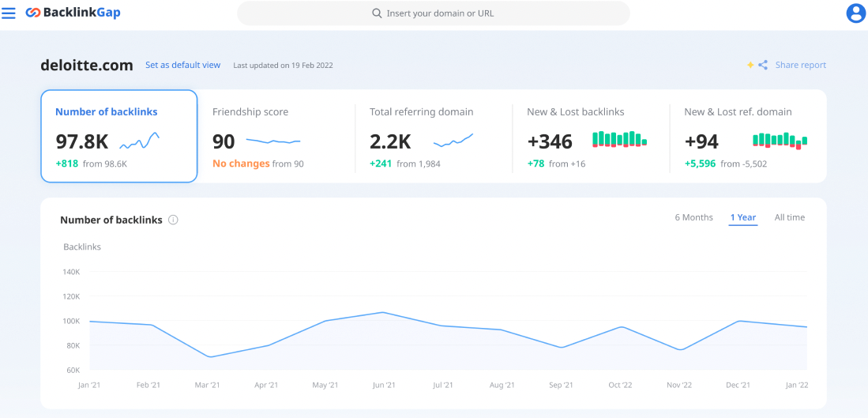Image resolution: width=868 pixels, height=418 pixels.
Task: Click the Mar '21 x-axis label
Action: 208,386
